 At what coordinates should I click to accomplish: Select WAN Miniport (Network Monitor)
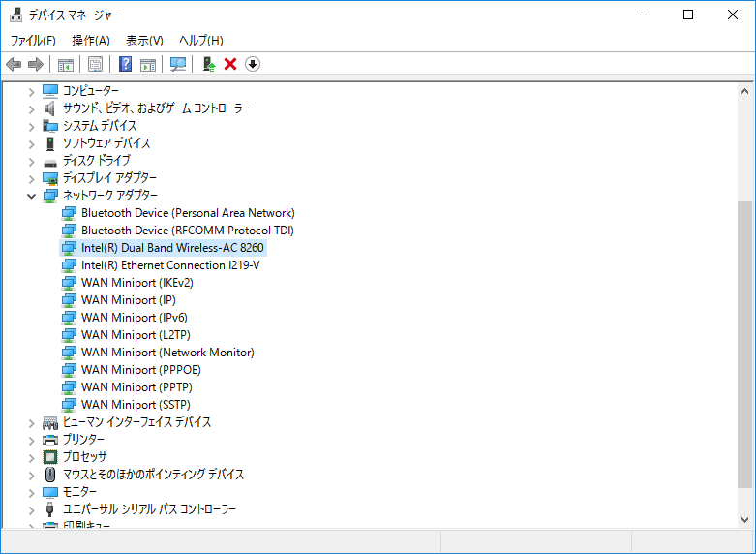tap(167, 353)
